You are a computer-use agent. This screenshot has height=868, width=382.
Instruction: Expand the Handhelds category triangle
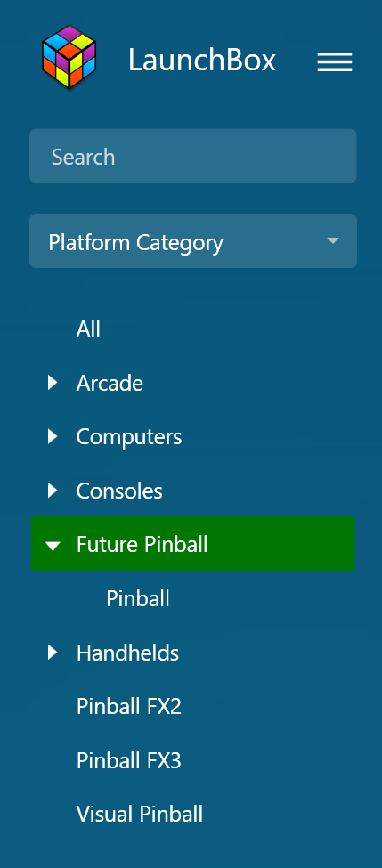(53, 653)
